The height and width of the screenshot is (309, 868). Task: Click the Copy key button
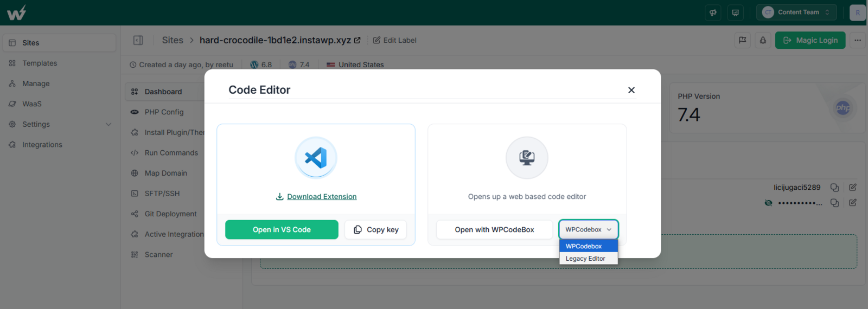pos(375,230)
